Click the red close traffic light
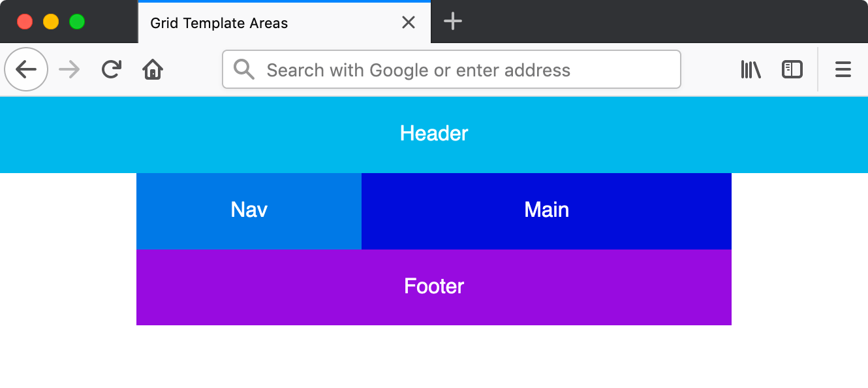This screenshot has height=388, width=868. point(25,21)
